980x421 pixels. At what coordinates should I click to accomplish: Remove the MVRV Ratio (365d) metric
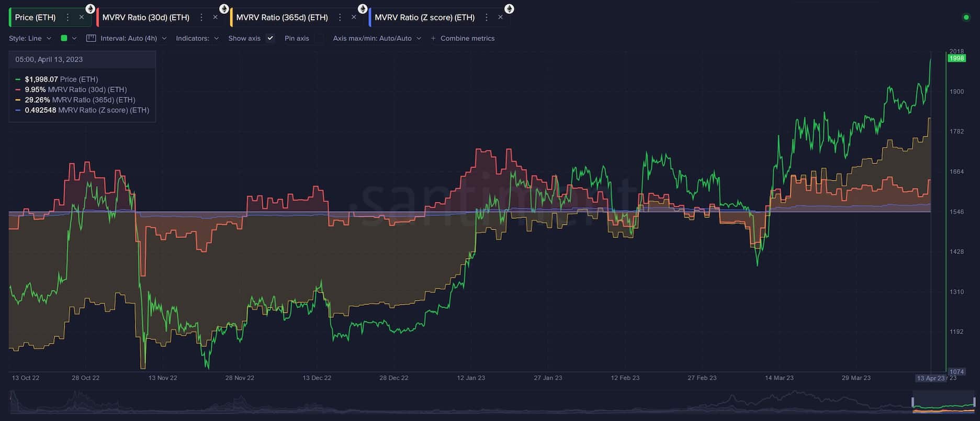354,17
